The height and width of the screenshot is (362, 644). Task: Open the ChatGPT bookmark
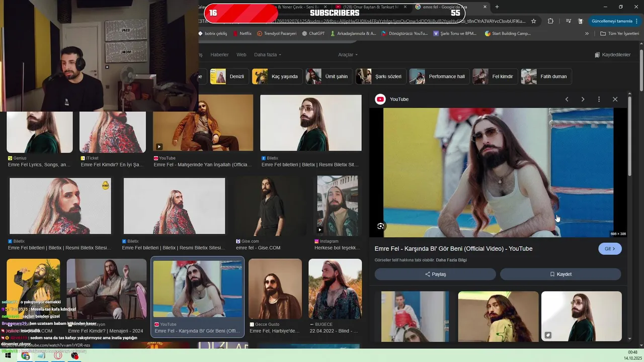(313, 34)
